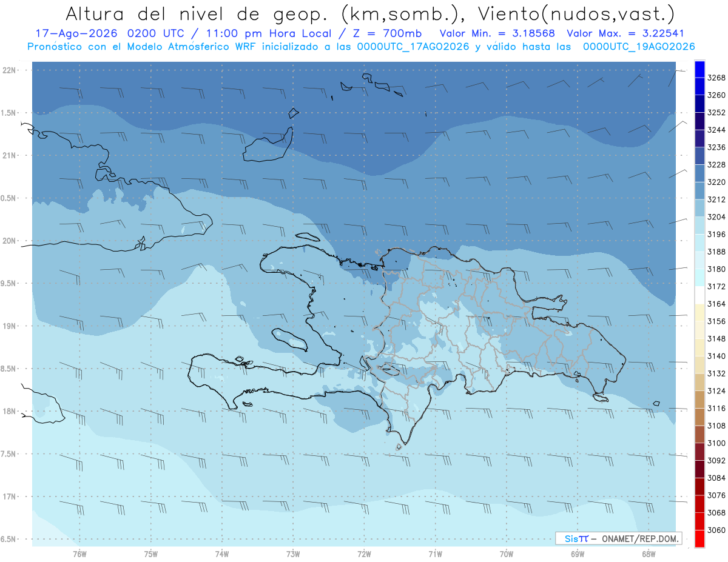The height and width of the screenshot is (562, 728).
Task: Click the 71W longitude label
Action: pos(435,554)
